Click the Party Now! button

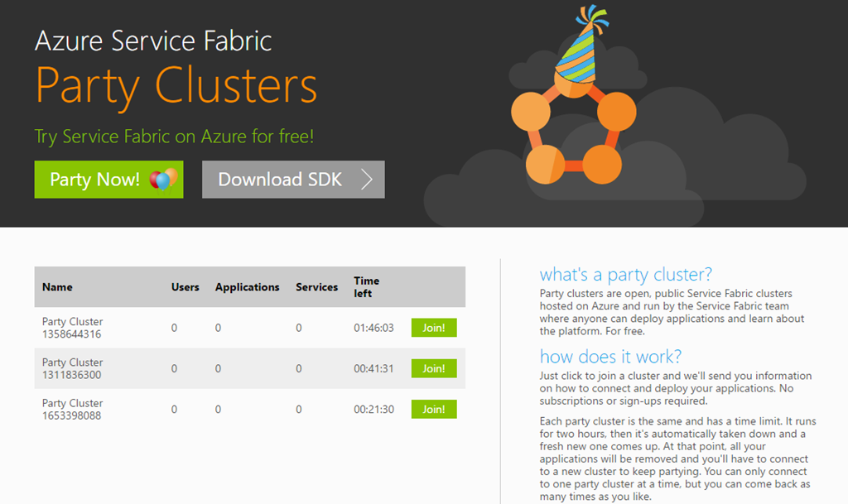(108, 180)
